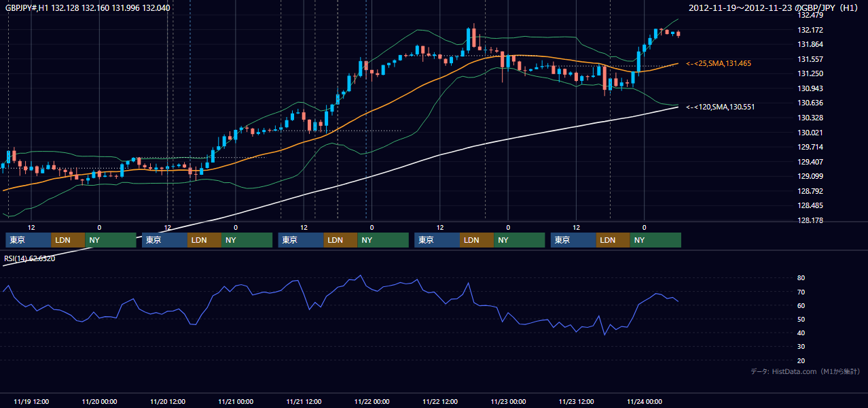Click the leftmost 東京 session block
Screen dimensions: 868x408
(x=29, y=240)
